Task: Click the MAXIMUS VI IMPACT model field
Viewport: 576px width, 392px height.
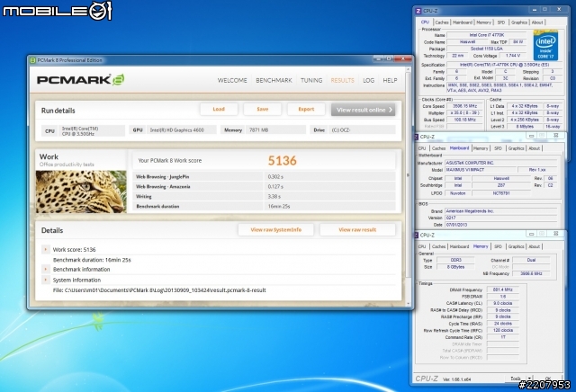Action: [481, 170]
